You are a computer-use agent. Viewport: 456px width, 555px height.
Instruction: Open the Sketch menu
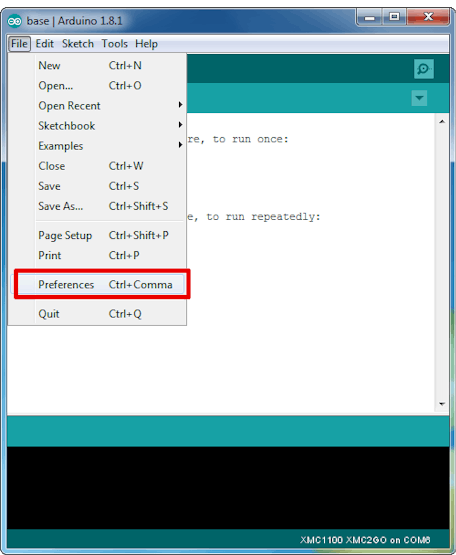point(78,44)
